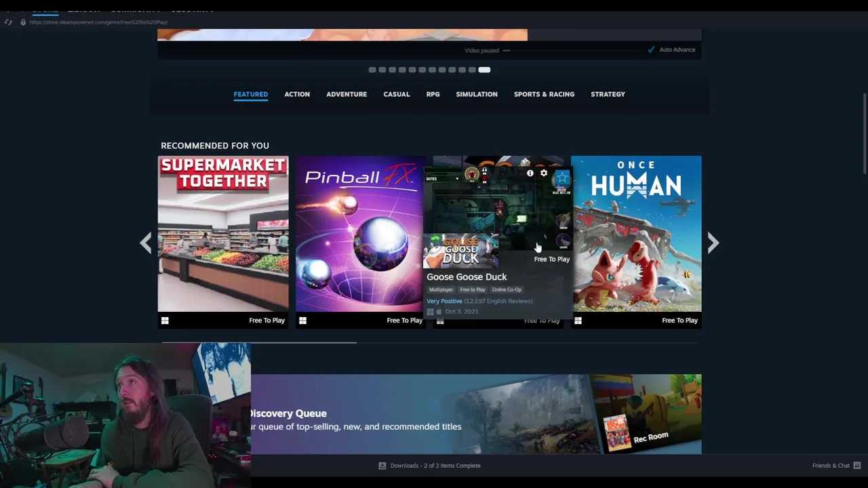Click the Windows platform icon in hover card

point(430,312)
